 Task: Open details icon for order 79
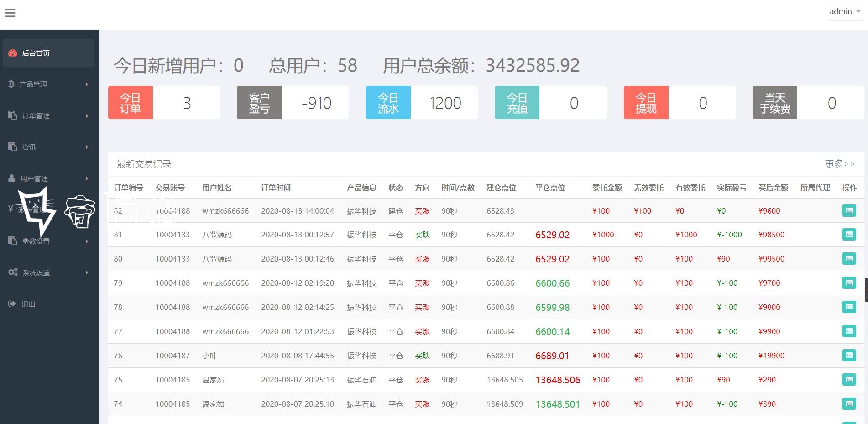click(x=849, y=283)
